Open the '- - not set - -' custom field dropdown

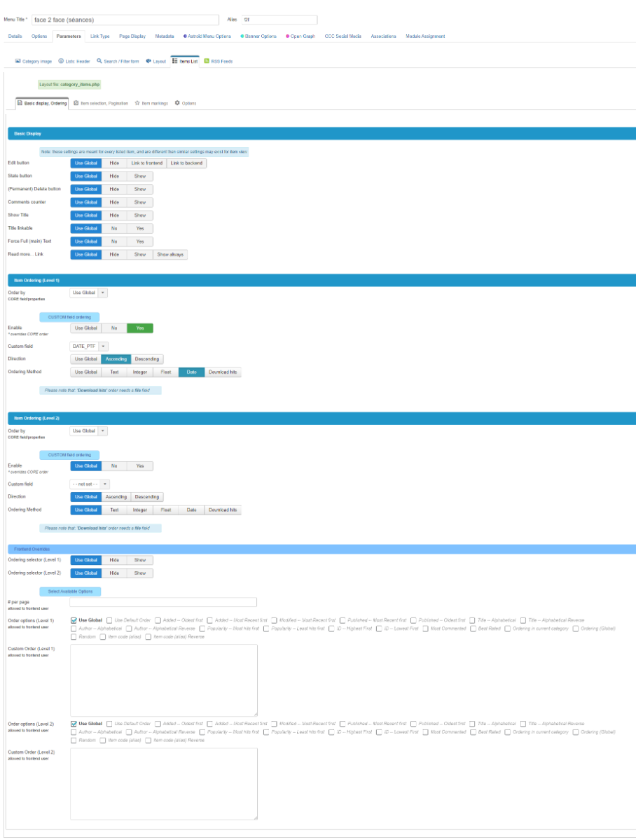point(90,484)
